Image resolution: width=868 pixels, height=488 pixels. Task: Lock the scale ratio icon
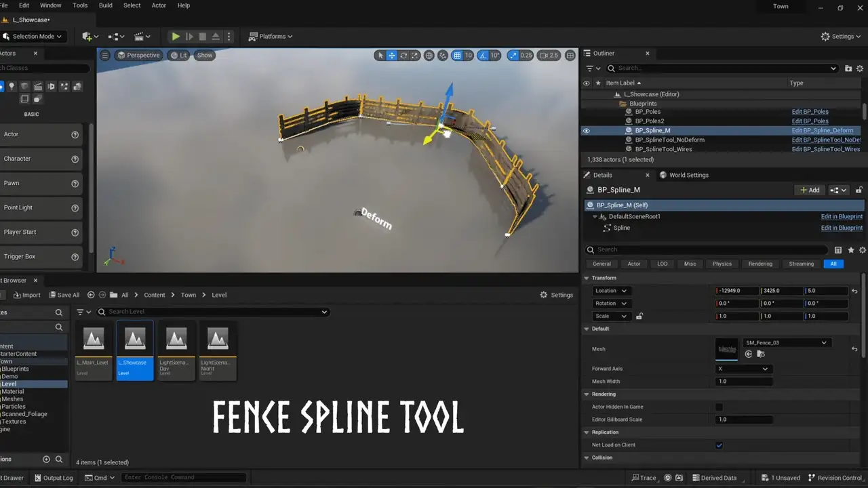pos(639,316)
